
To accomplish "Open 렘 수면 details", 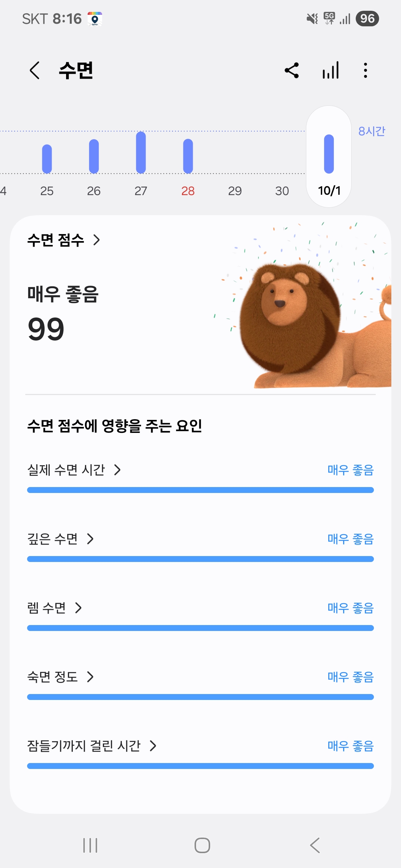I will tap(55, 608).
